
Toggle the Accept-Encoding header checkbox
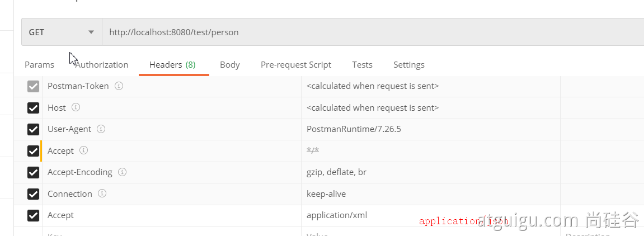click(x=33, y=172)
